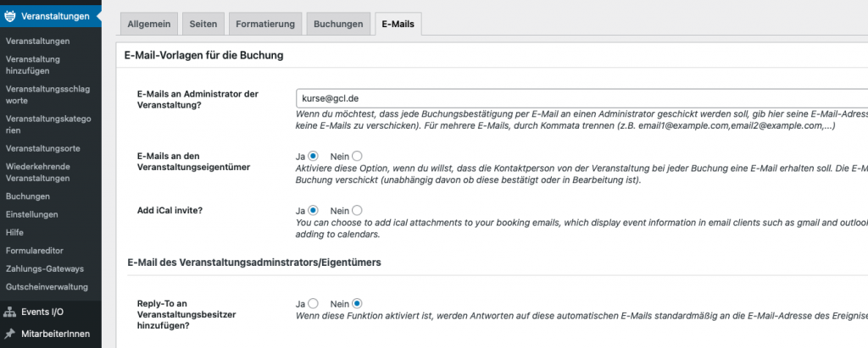Go to Gutscheinverwaltung in sidebar
The image size is (868, 348).
[47, 287]
